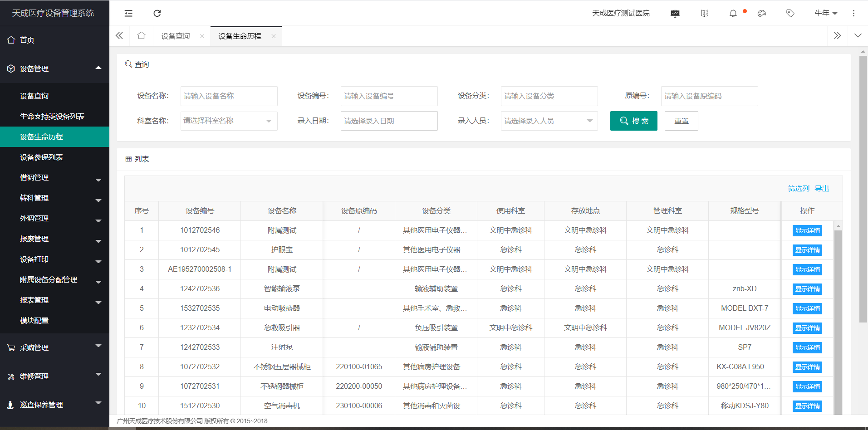This screenshot has height=430, width=868.
Task: Open 设备查询 sidebar item
Action: (54, 96)
